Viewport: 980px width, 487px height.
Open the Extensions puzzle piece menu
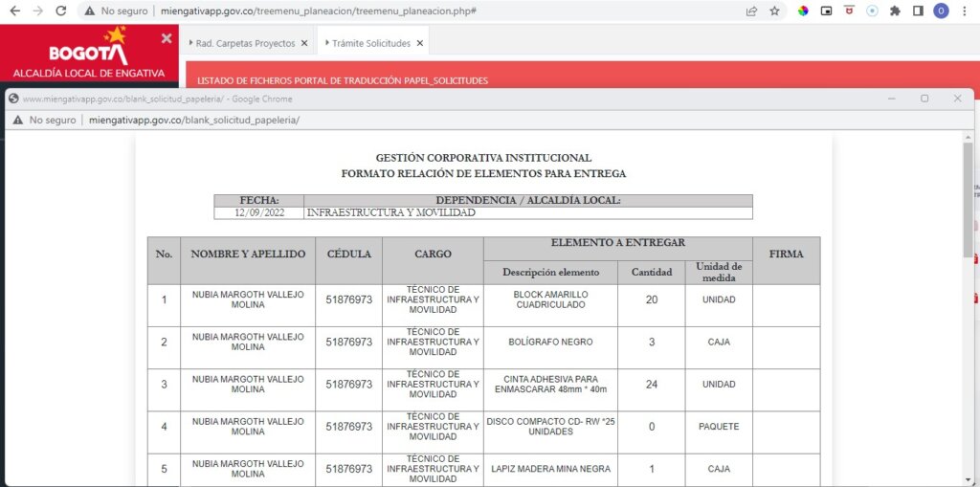point(895,11)
